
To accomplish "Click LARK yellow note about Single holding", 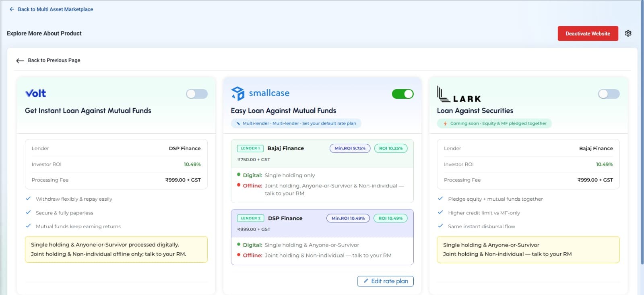I will point(528,249).
